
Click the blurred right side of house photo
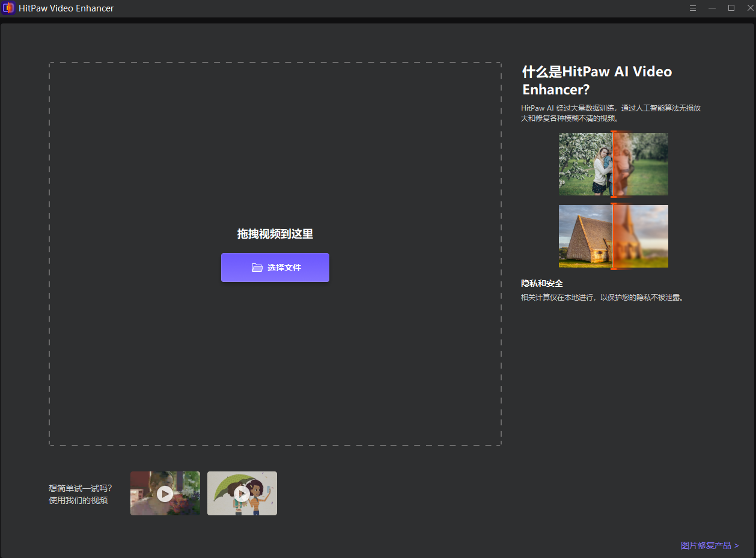pyautogui.click(x=642, y=236)
